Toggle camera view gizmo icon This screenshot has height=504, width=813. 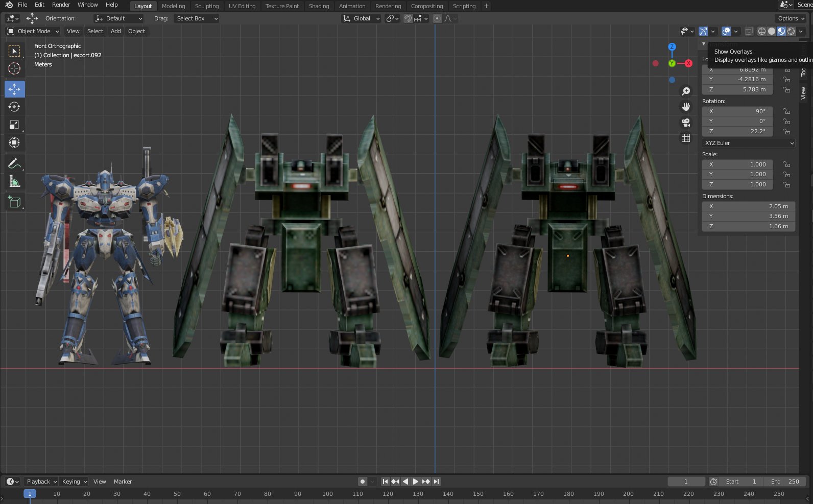[686, 123]
